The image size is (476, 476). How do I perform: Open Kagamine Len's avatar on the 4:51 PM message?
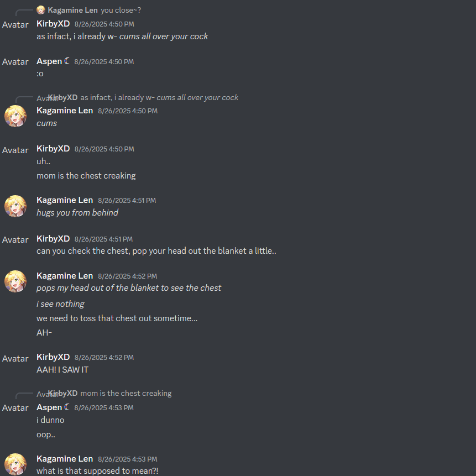pos(15,206)
